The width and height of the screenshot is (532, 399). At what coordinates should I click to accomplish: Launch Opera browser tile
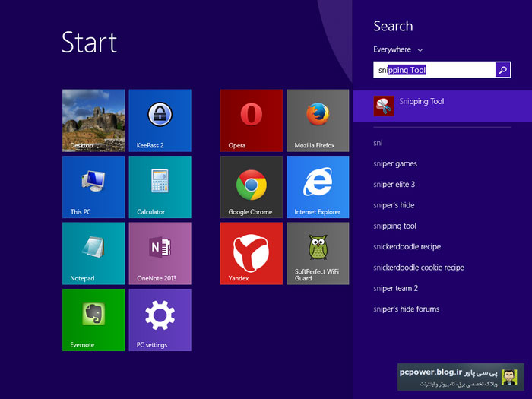[251, 120]
